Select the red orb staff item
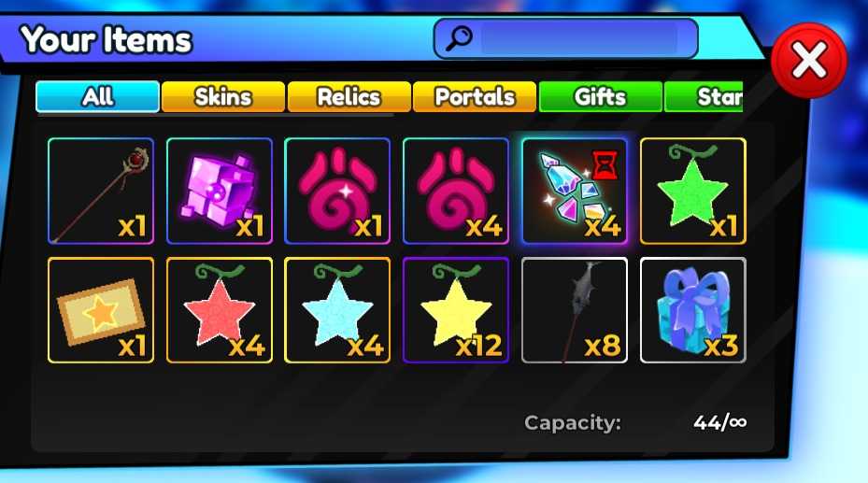The width and height of the screenshot is (868, 483). coord(101,191)
